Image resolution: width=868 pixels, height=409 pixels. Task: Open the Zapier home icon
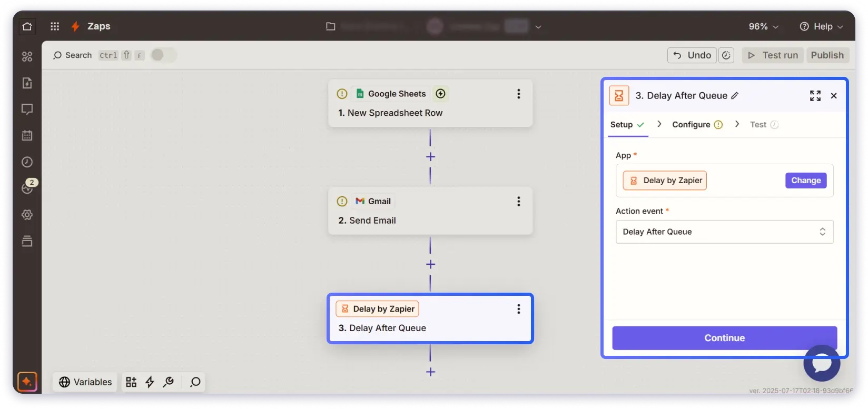27,26
